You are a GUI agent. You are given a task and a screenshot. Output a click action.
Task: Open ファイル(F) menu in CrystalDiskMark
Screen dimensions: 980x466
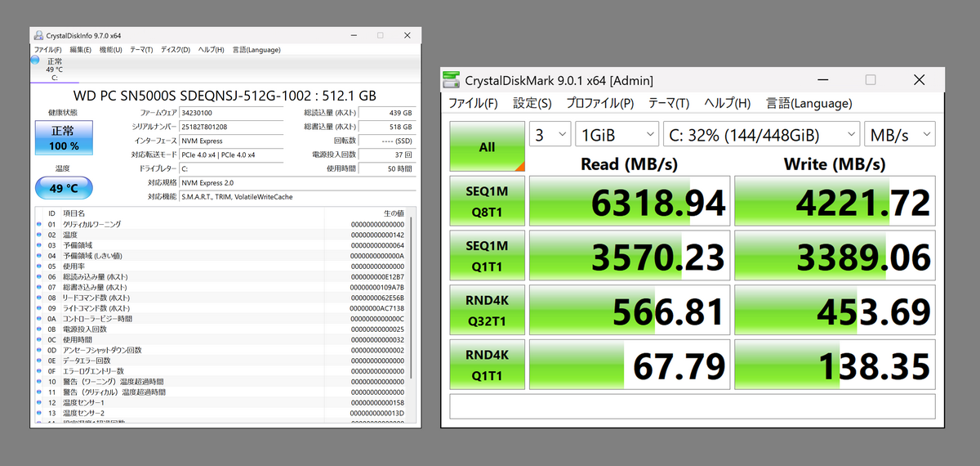point(473,104)
